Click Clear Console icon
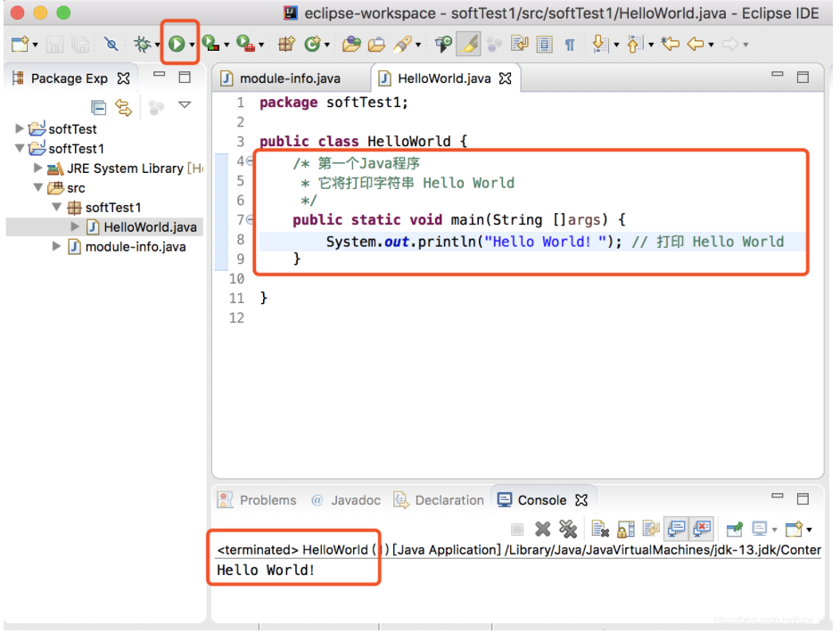Viewport: 840px width, 633px height. pyautogui.click(x=600, y=529)
